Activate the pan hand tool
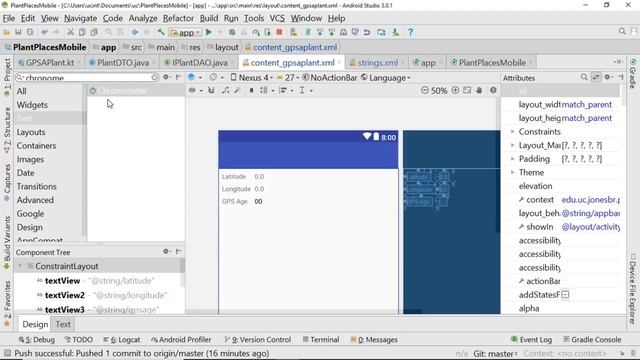This screenshot has width=640, height=360. (x=479, y=90)
